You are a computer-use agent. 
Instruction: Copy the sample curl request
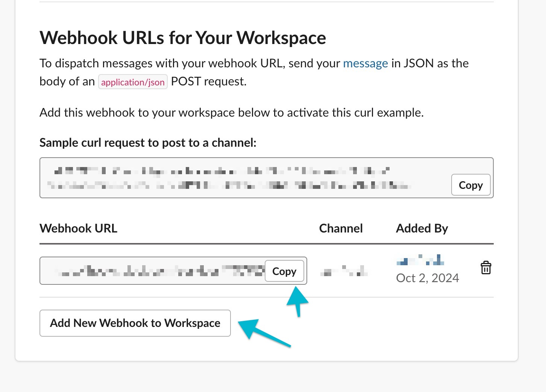(x=471, y=185)
